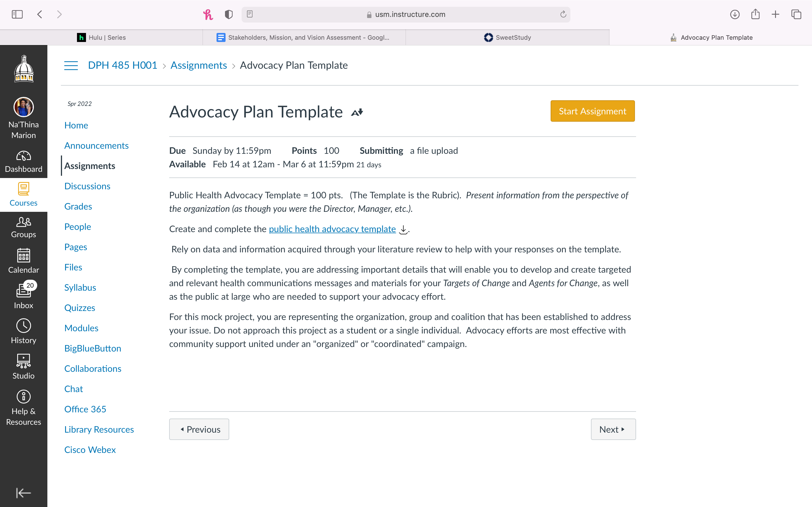
Task: Open the Groups navigation icon
Action: (x=23, y=228)
